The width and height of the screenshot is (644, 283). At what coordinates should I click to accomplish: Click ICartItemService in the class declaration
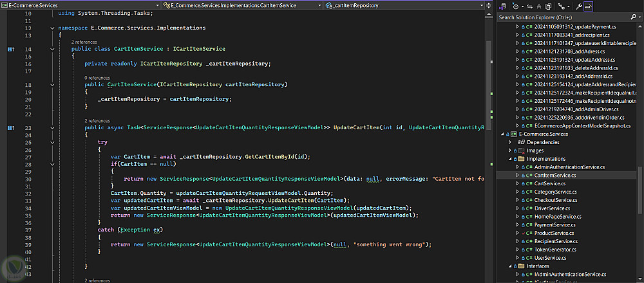(x=199, y=49)
